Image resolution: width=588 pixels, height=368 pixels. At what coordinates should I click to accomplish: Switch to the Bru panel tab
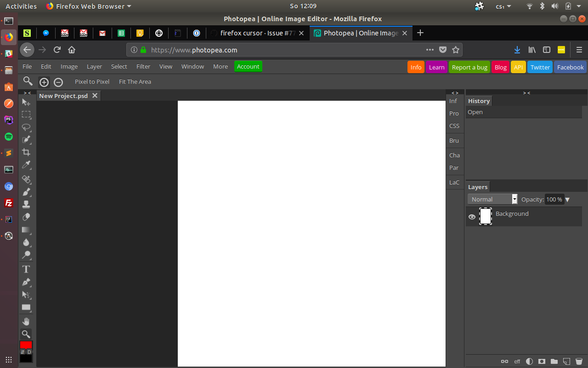pos(454,140)
